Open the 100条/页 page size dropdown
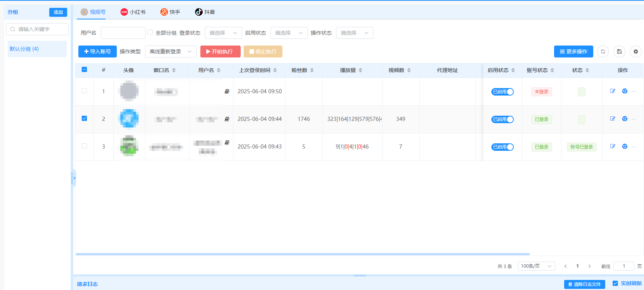The height and width of the screenshot is (290, 644). 536,266
